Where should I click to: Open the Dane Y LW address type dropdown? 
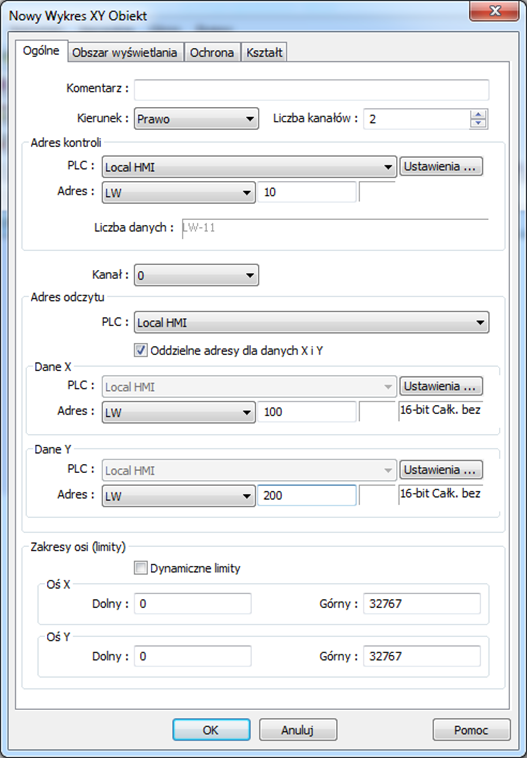[x=178, y=496]
